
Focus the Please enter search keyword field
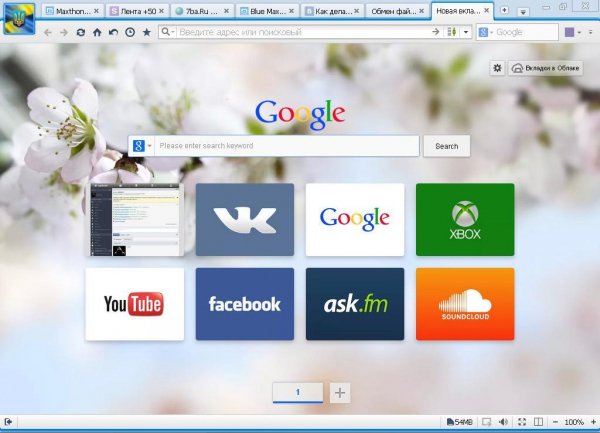[287, 146]
